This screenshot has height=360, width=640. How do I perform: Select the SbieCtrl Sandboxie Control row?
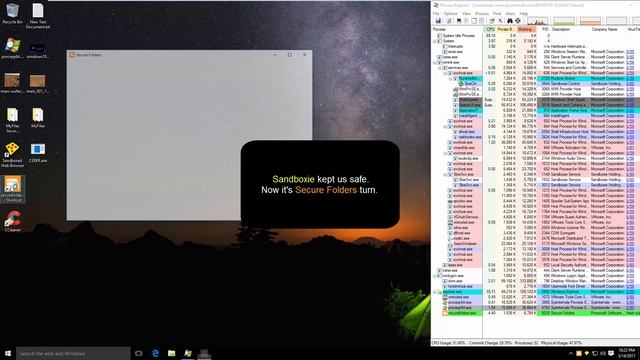coord(536,84)
